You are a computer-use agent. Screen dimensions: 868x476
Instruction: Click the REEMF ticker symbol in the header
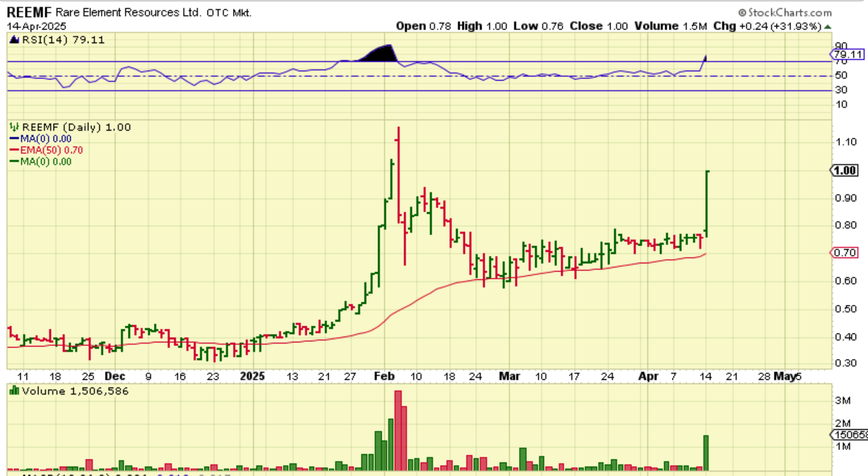[x=29, y=12]
